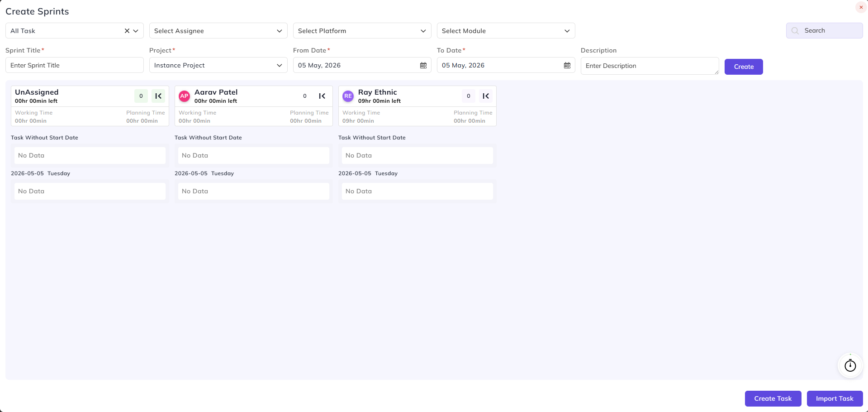Click the From Date field value
868x412 pixels.
(319, 65)
